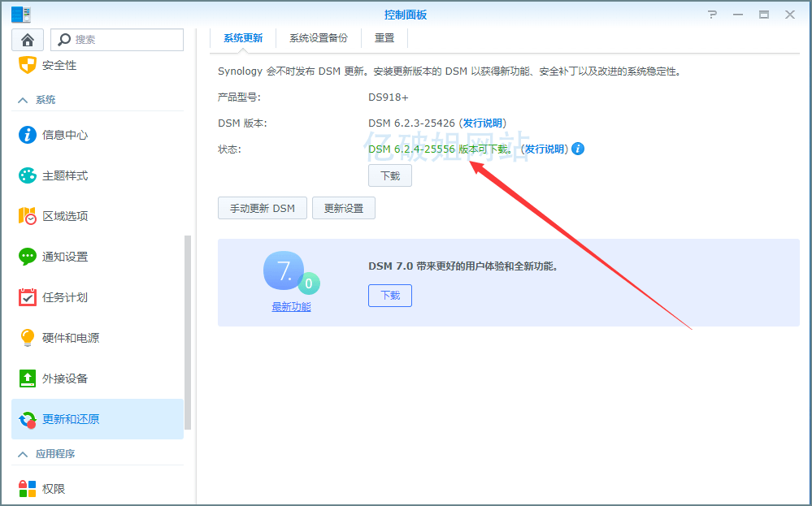
Task: Click the Control Panel app icon in title bar
Action: [20, 15]
